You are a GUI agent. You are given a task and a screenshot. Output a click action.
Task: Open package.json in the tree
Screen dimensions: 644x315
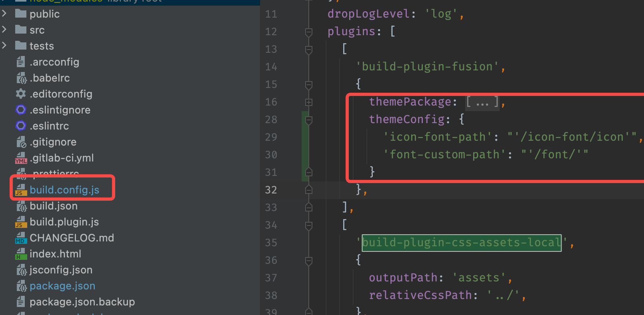[x=62, y=286]
